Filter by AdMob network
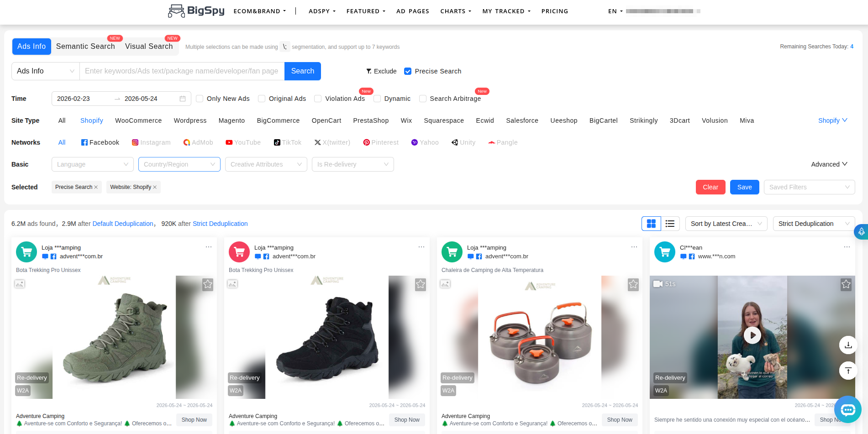868x434 pixels. [198, 142]
